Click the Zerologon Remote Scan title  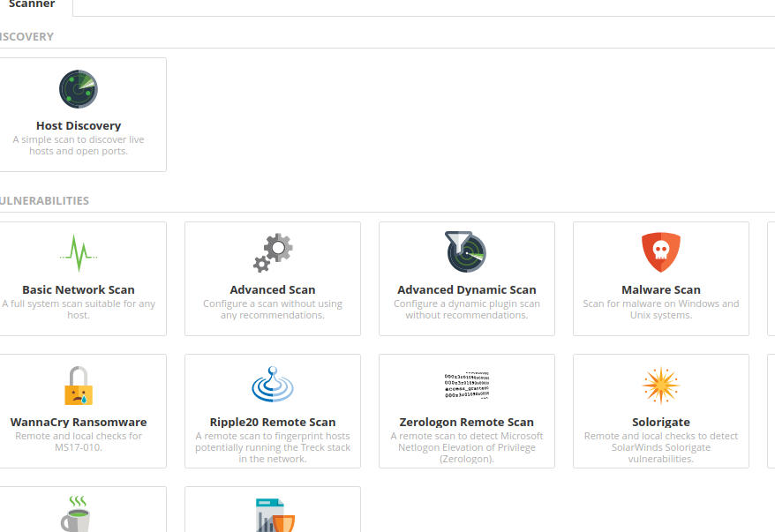[x=466, y=422]
